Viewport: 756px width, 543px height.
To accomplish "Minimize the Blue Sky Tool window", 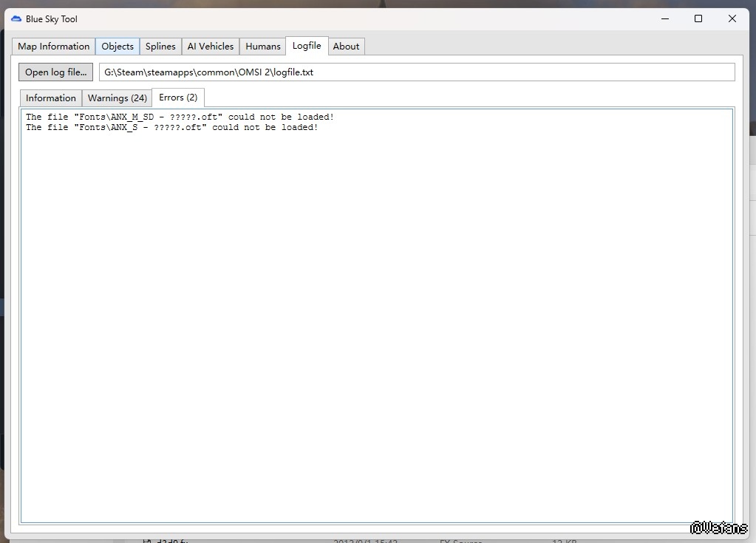I will pyautogui.click(x=665, y=18).
